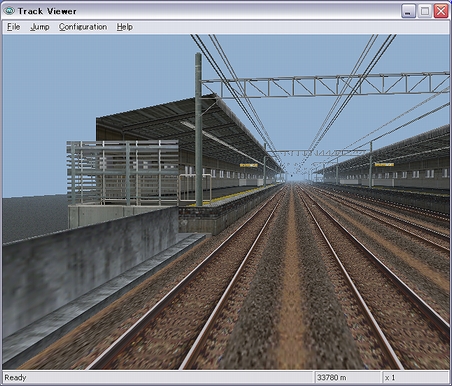Click the yellow sign on right platform

384,164
